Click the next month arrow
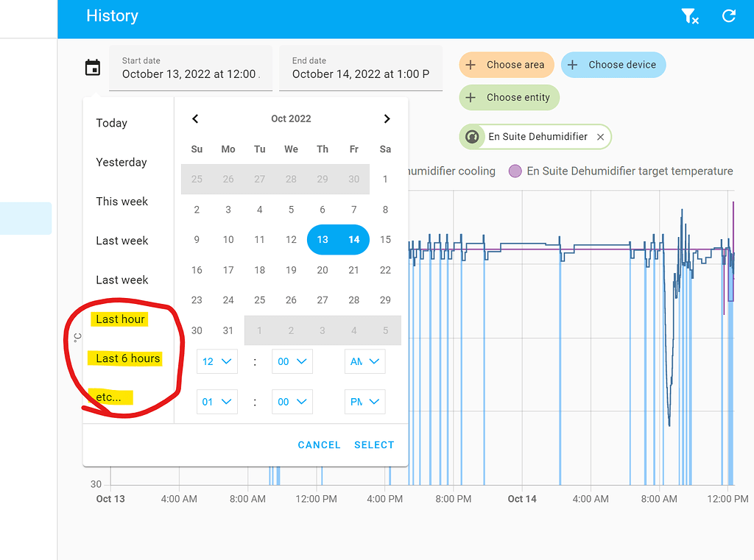 [387, 118]
